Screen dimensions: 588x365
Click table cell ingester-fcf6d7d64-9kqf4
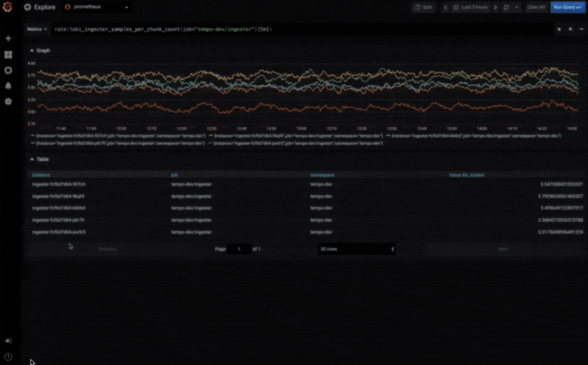pos(58,197)
